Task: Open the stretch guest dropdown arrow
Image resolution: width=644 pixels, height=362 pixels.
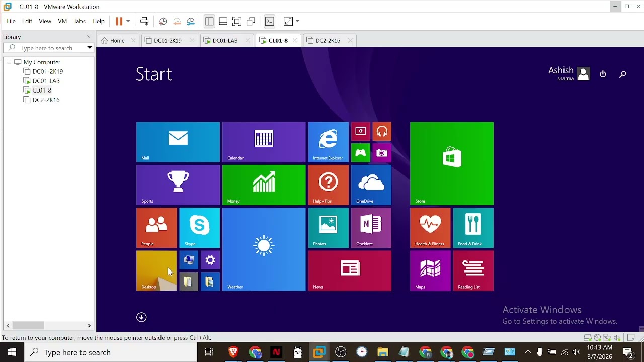Action: pyautogui.click(x=298, y=22)
